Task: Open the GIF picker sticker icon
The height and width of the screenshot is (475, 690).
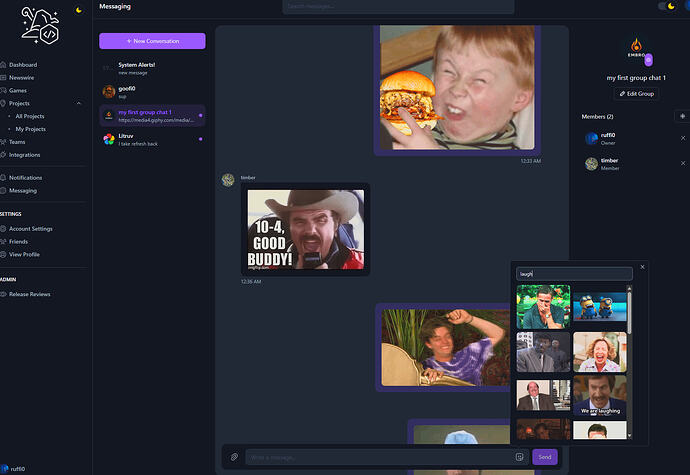Action: point(519,457)
